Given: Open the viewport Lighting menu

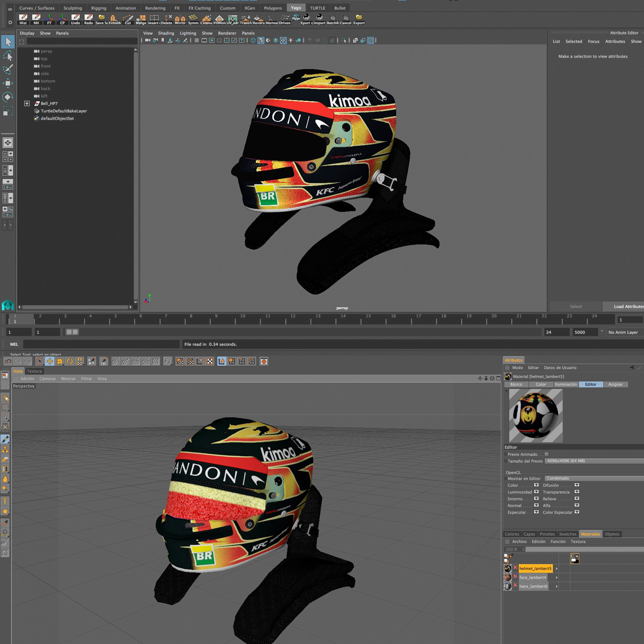Looking at the screenshot, I should 188,33.
